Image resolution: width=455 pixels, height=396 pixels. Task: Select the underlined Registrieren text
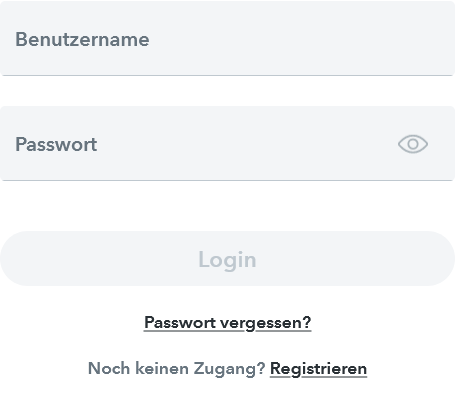tap(318, 369)
